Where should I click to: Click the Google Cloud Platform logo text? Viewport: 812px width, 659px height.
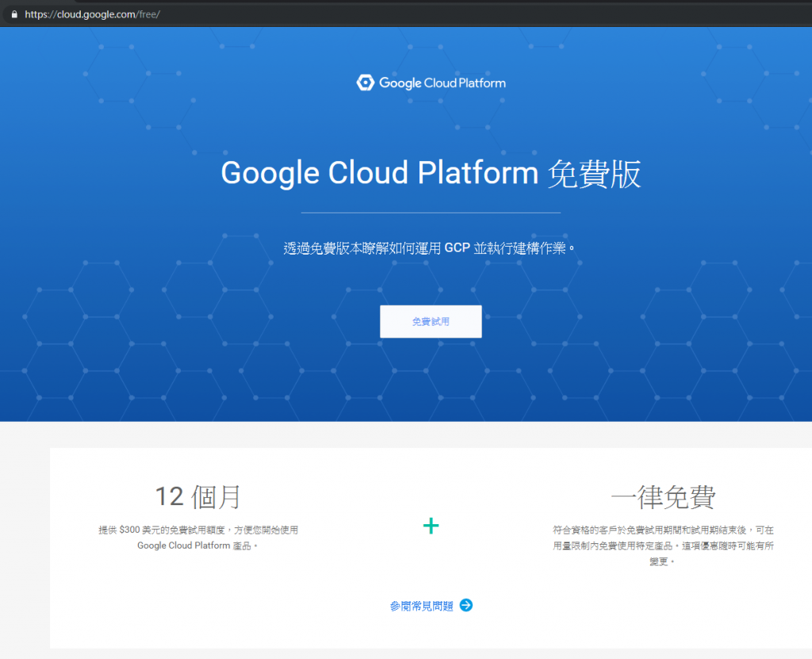tap(442, 83)
